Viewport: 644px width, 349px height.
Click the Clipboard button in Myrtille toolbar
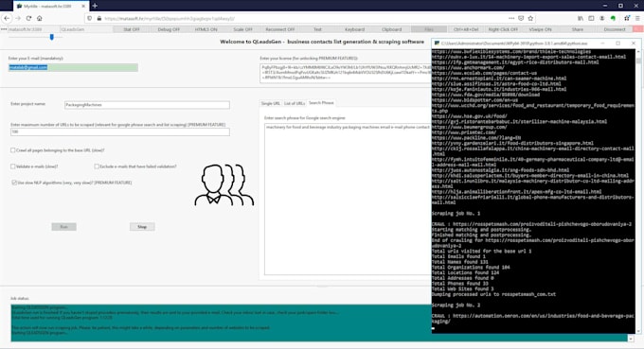click(x=392, y=29)
